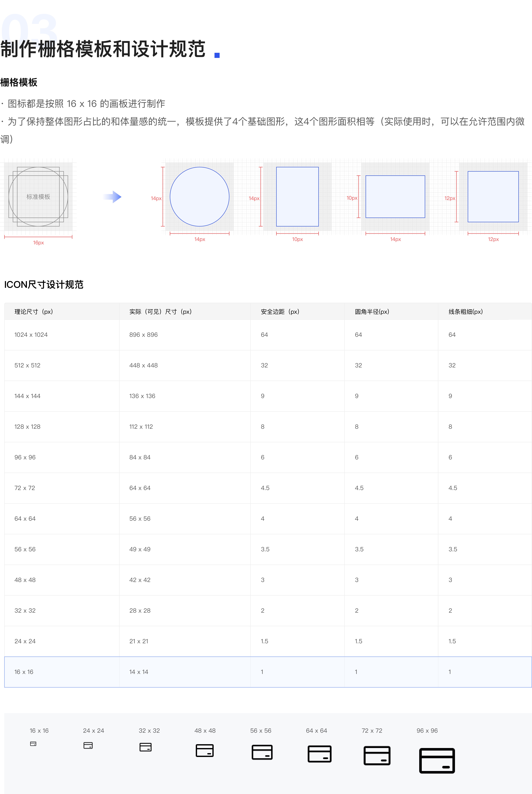Click the blue gradient arrow icon

113,197
